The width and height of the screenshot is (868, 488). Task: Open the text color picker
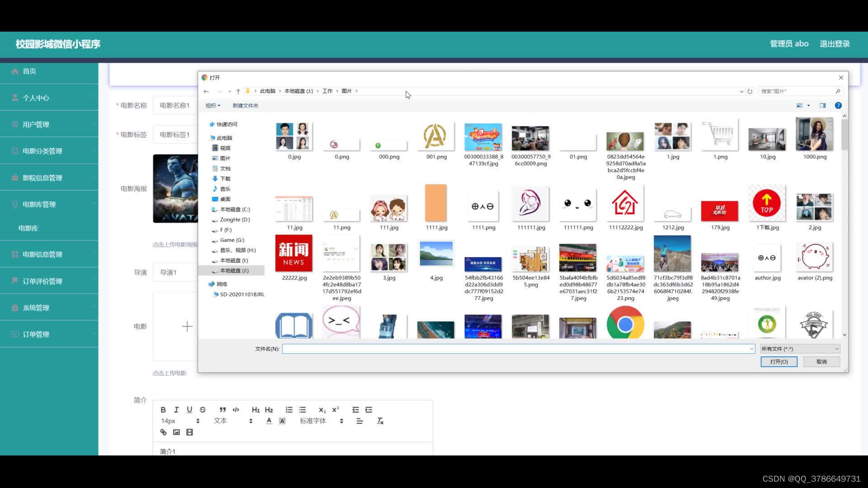click(x=269, y=421)
